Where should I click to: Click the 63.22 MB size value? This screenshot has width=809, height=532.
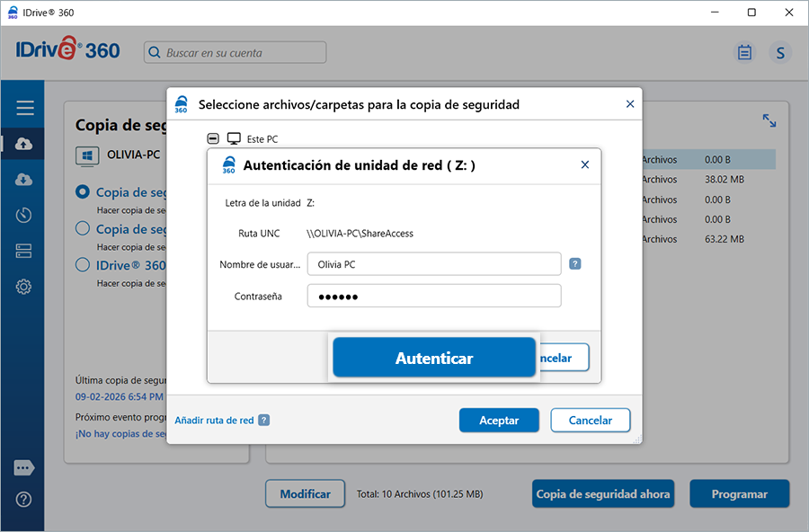coord(725,239)
